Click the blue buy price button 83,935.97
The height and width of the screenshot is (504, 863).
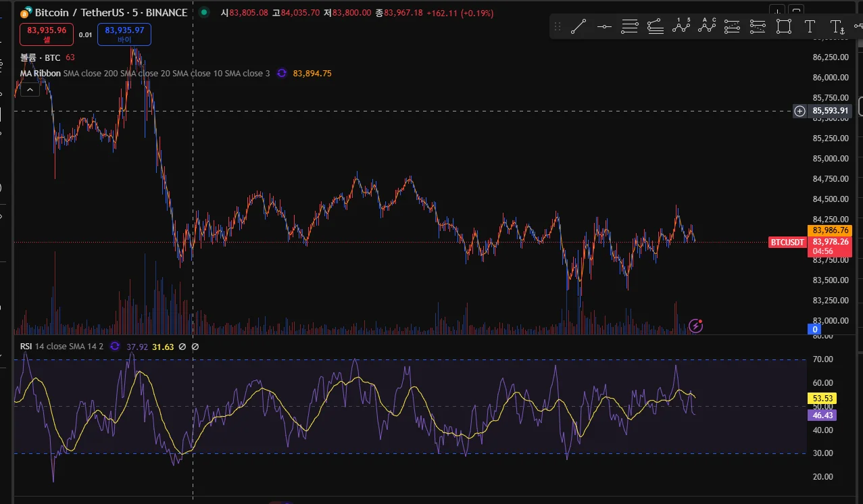[x=124, y=34]
